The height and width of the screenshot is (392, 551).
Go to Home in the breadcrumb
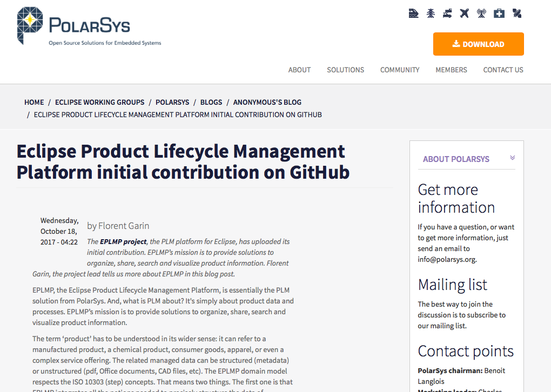34,102
